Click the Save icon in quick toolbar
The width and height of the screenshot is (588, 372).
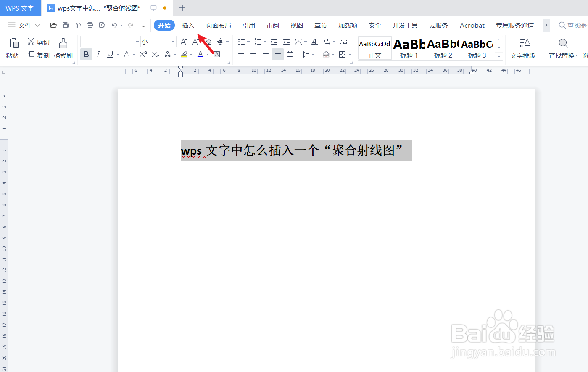pyautogui.click(x=66, y=25)
